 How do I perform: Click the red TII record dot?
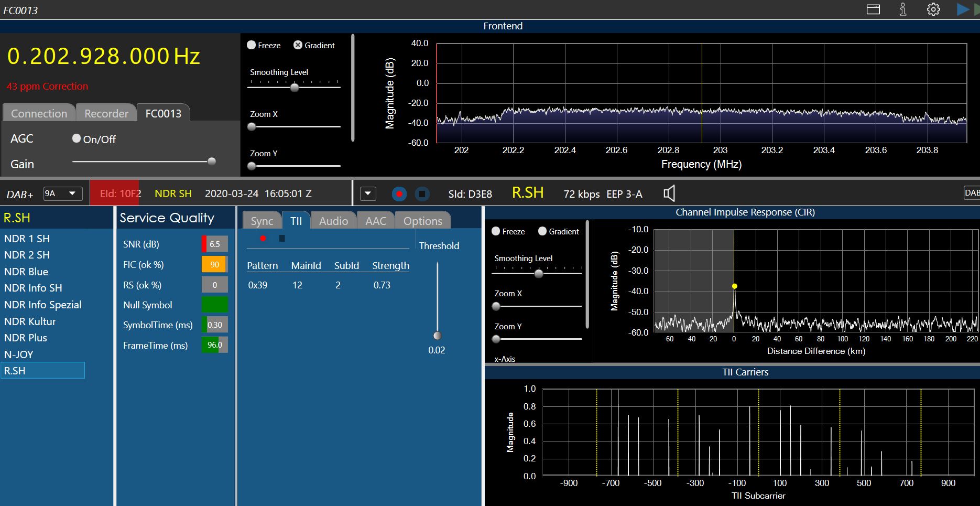coord(263,239)
